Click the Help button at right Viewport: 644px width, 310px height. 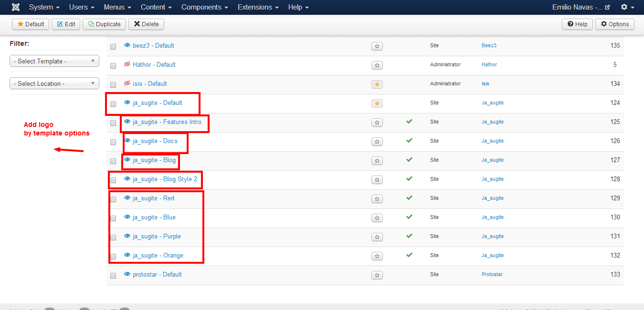[x=578, y=24]
